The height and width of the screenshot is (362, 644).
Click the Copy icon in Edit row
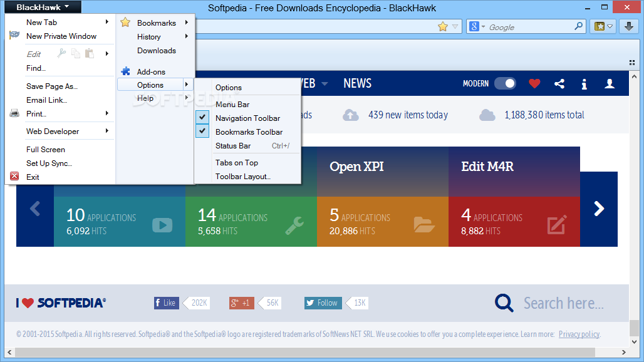76,53
